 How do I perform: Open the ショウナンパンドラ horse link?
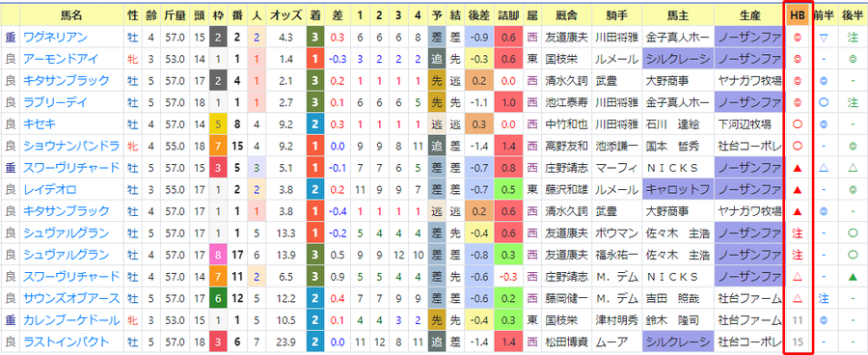70,147
